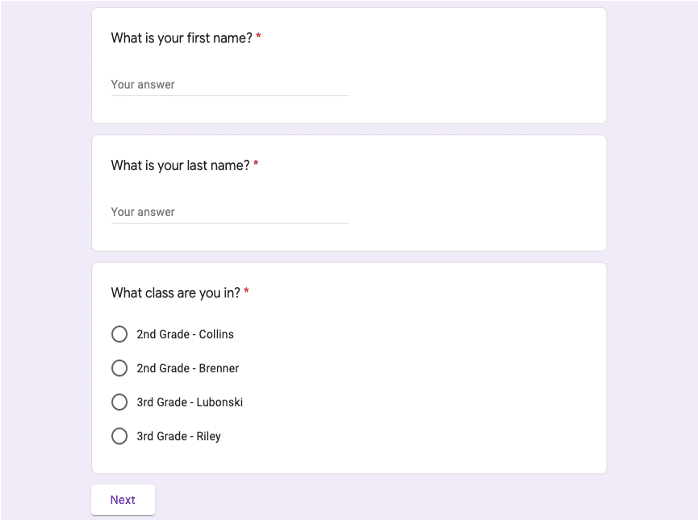
Task: Click the red asterisk beside last name question
Action: 256,163
